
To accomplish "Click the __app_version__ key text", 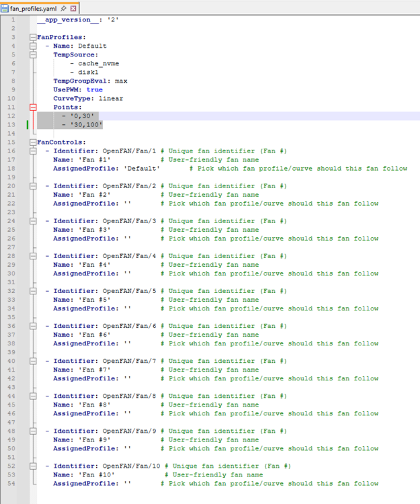I will tap(68, 19).
